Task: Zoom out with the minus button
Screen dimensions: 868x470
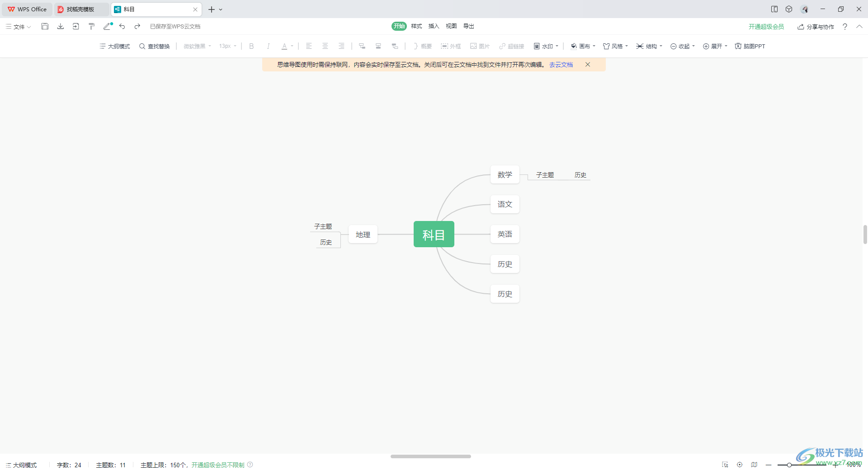Action: tap(769, 465)
